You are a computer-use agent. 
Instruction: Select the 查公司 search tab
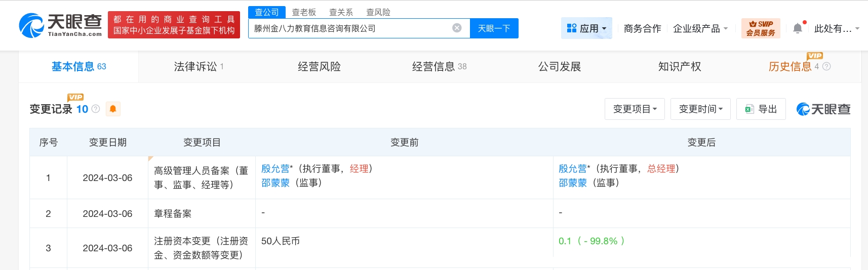(267, 12)
